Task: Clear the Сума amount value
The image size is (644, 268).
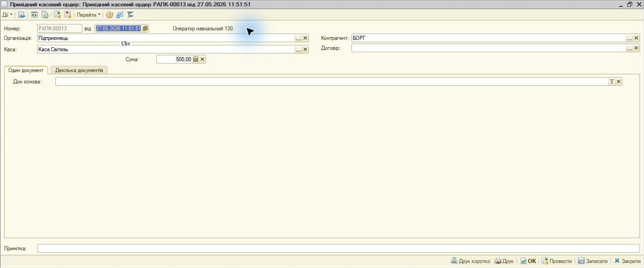Action: tap(202, 59)
